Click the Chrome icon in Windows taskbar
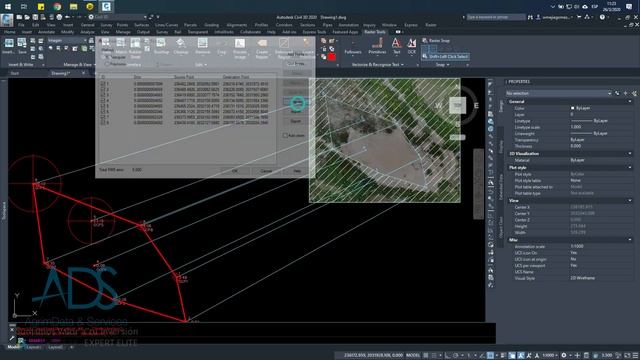 click(x=57, y=6)
